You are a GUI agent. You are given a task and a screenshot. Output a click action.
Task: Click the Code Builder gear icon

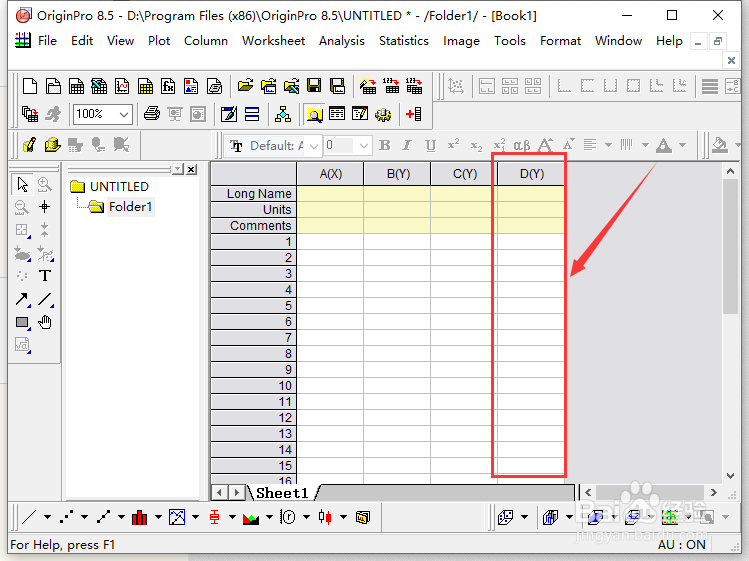pos(383,114)
